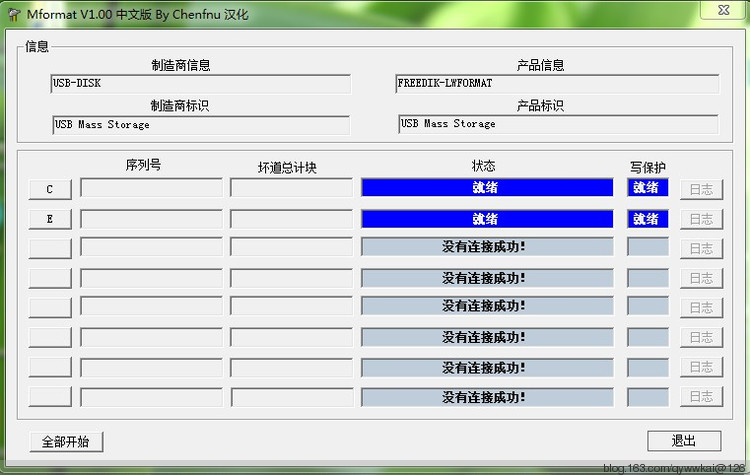Open the 日志 log for drive E
This screenshot has height=475, width=750.
point(701,219)
